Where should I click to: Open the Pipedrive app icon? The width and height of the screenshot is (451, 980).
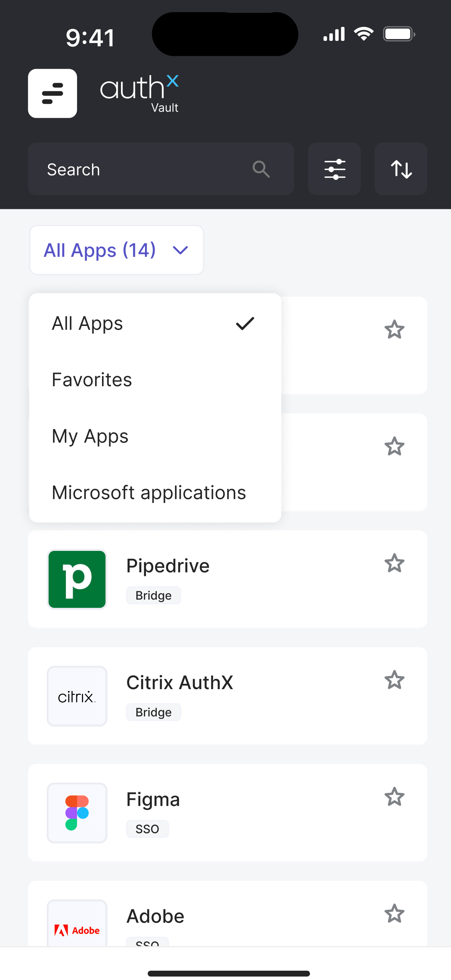[77, 579]
